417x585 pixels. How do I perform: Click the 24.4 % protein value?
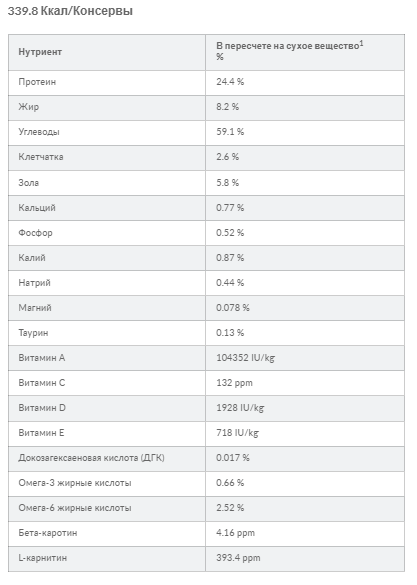(230, 82)
